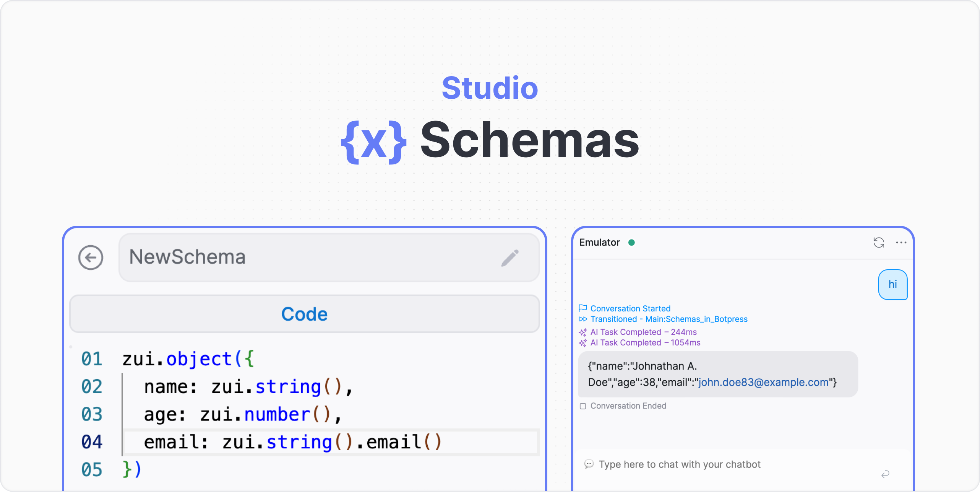Click line number 04 in gutter
Viewport: 980px width, 492px height.
pyautogui.click(x=92, y=442)
